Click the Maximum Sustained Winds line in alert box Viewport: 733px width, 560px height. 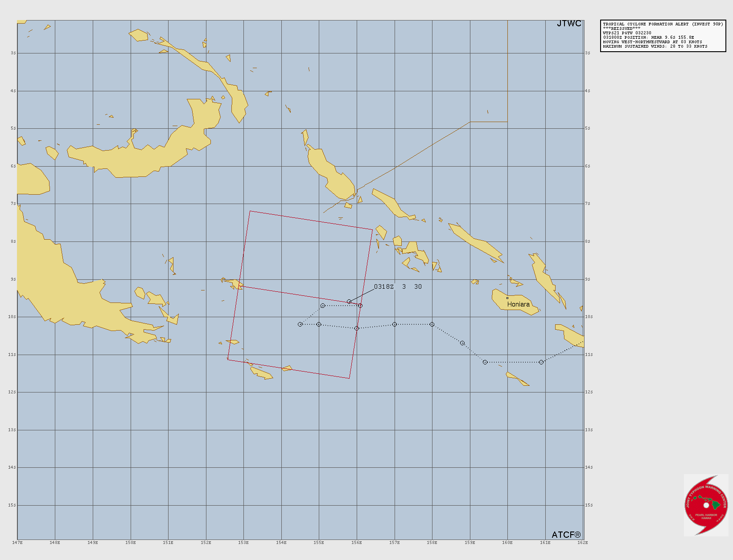(x=655, y=46)
